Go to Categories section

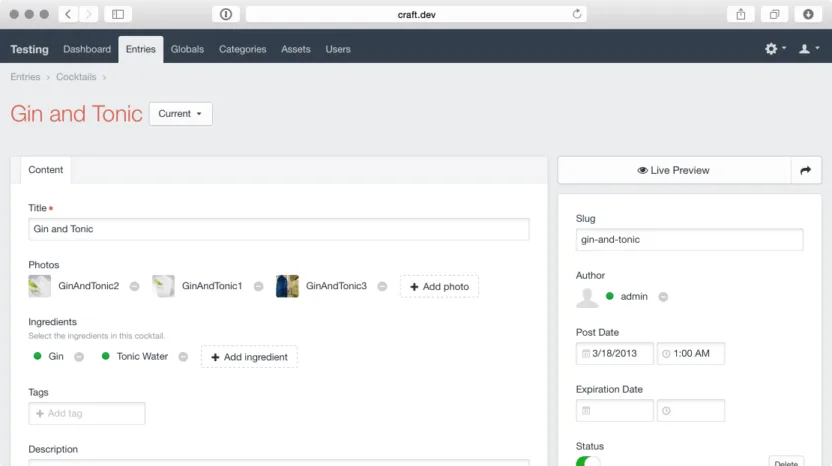(x=242, y=49)
